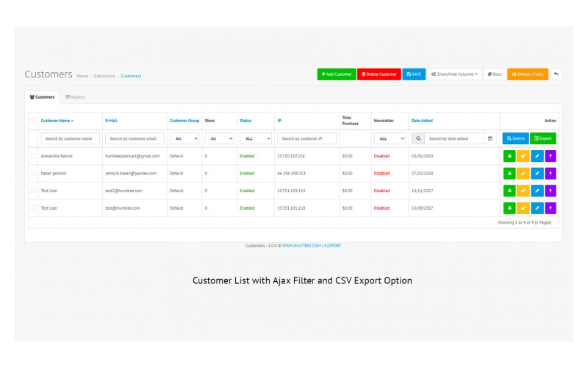
Task: Click the green lock icon for Alexandra Ramos
Action: (508, 156)
